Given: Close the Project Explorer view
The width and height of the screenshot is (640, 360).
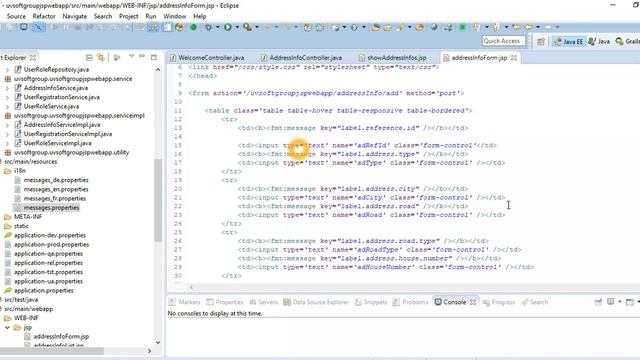Looking at the screenshot, I should click(33, 58).
